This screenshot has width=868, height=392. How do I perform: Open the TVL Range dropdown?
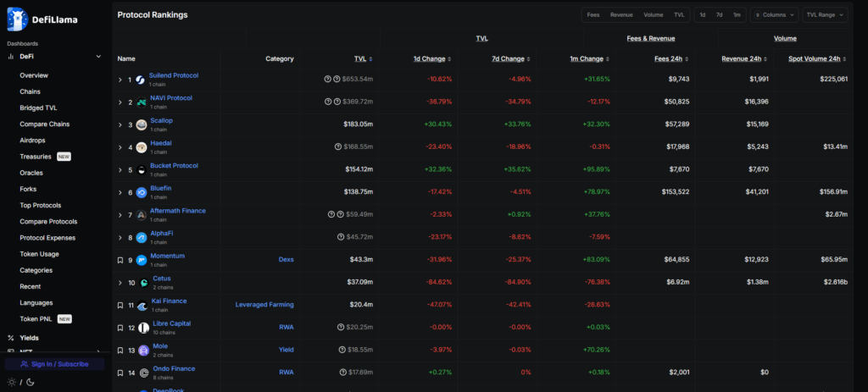pos(825,15)
